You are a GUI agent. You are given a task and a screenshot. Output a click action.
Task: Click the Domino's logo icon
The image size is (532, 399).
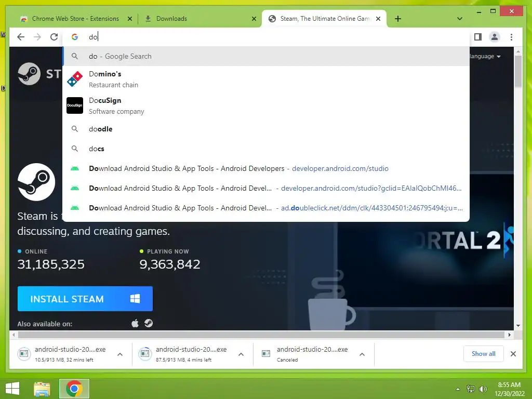point(75,79)
